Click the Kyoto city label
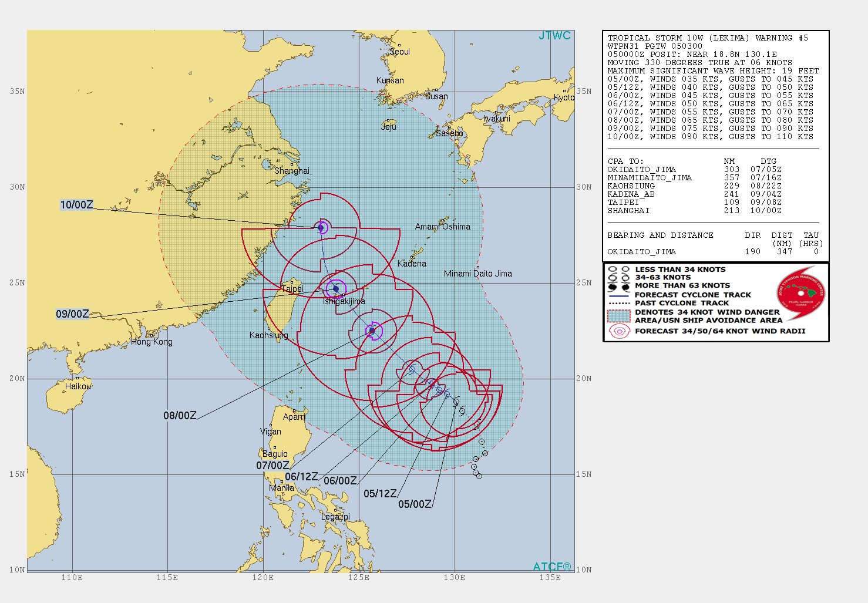868x603 pixels. (x=564, y=97)
